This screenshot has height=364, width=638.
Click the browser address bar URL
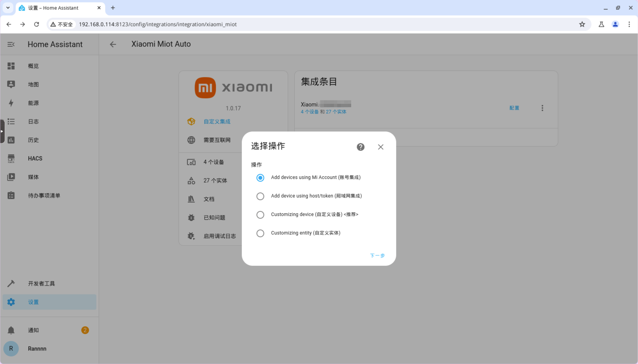pyautogui.click(x=157, y=24)
